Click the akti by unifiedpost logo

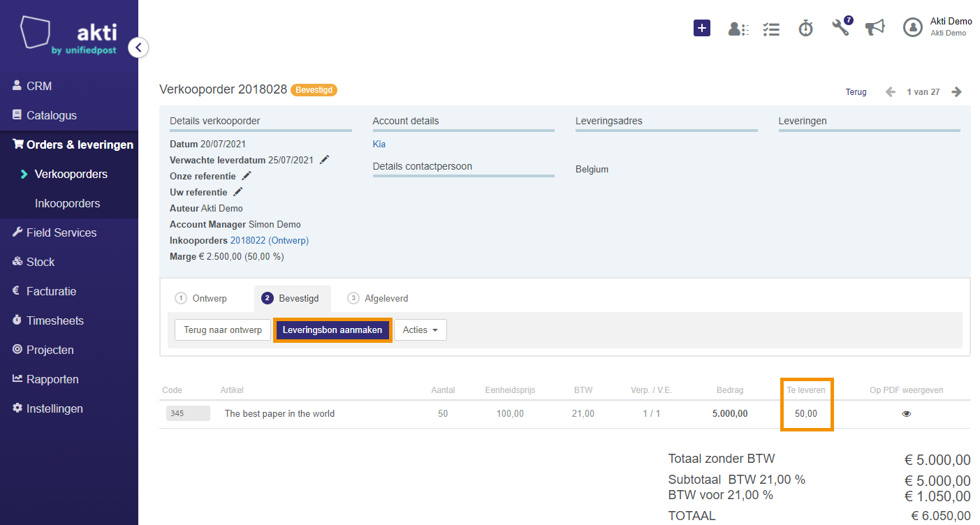tap(68, 36)
